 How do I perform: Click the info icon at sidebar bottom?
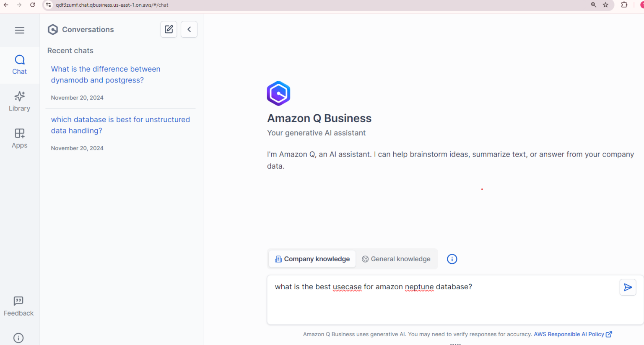click(x=18, y=338)
